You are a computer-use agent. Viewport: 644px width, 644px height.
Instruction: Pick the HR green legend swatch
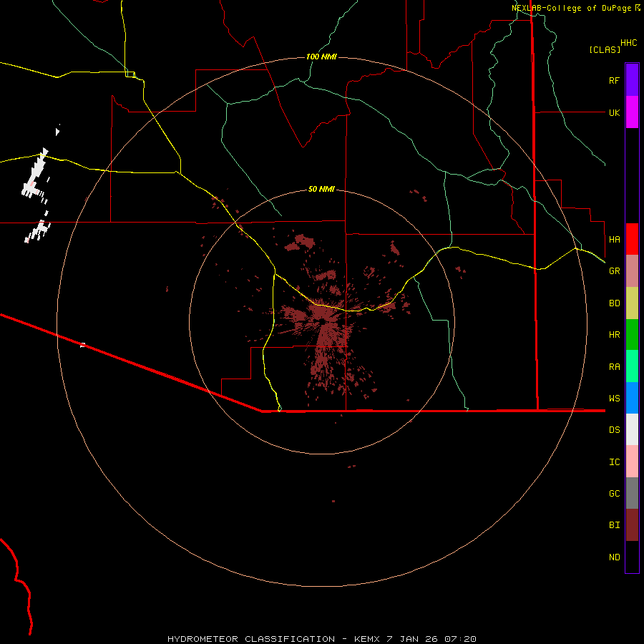coord(632,334)
